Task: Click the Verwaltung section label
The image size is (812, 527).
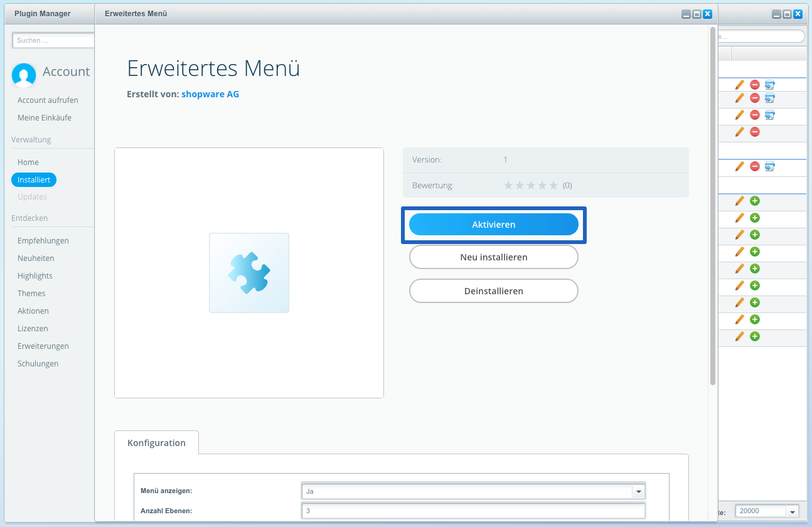Action: [31, 140]
